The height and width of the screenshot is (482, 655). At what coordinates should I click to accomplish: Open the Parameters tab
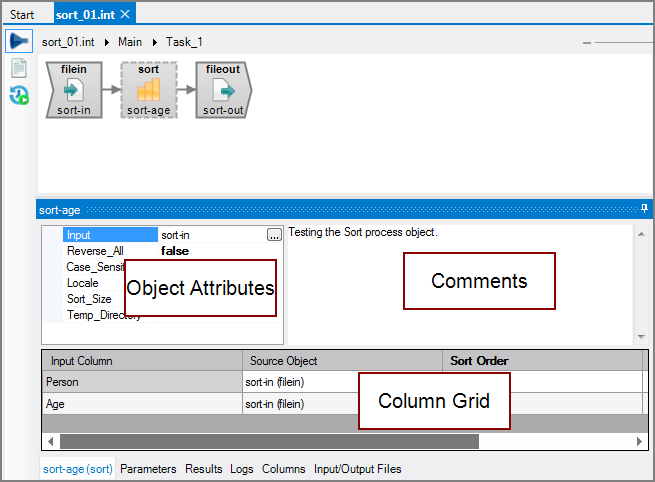click(148, 468)
